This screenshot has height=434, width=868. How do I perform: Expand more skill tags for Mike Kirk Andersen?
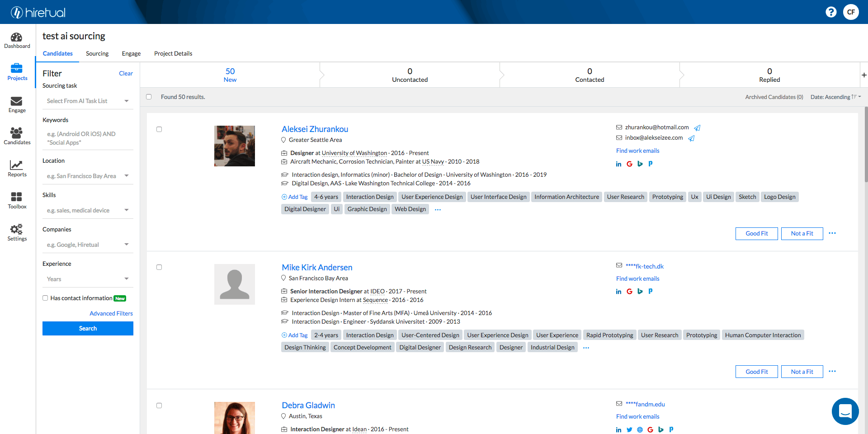pyautogui.click(x=586, y=348)
